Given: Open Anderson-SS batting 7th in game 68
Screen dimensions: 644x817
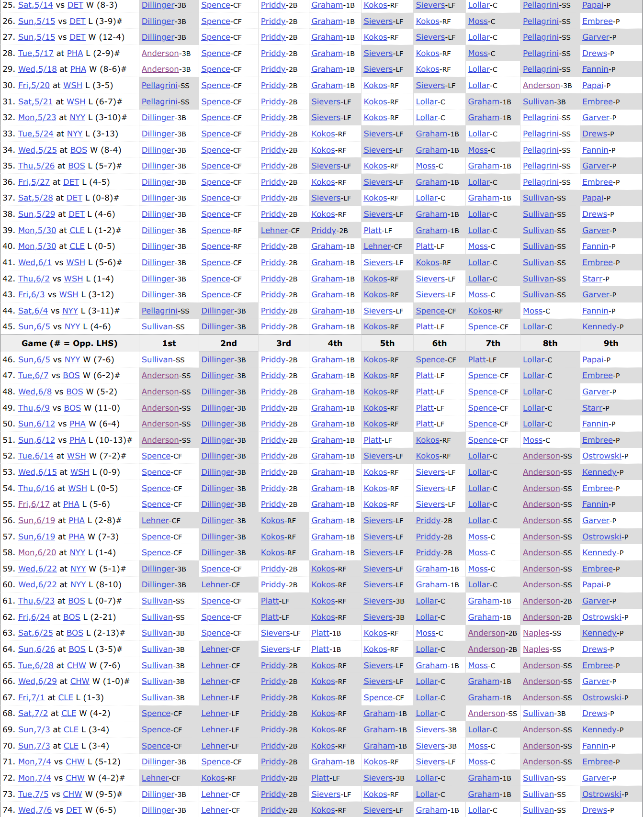Looking at the screenshot, I should (x=486, y=714).
